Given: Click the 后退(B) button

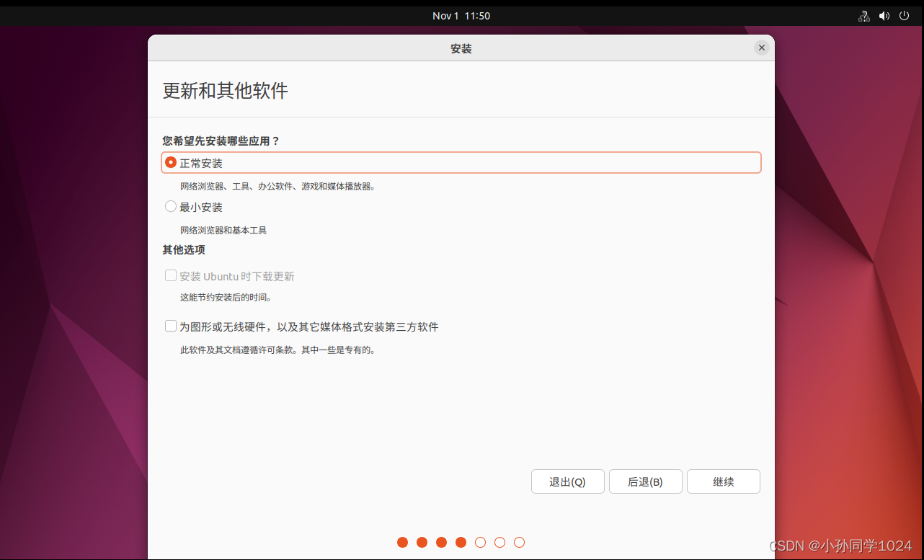Looking at the screenshot, I should click(645, 481).
